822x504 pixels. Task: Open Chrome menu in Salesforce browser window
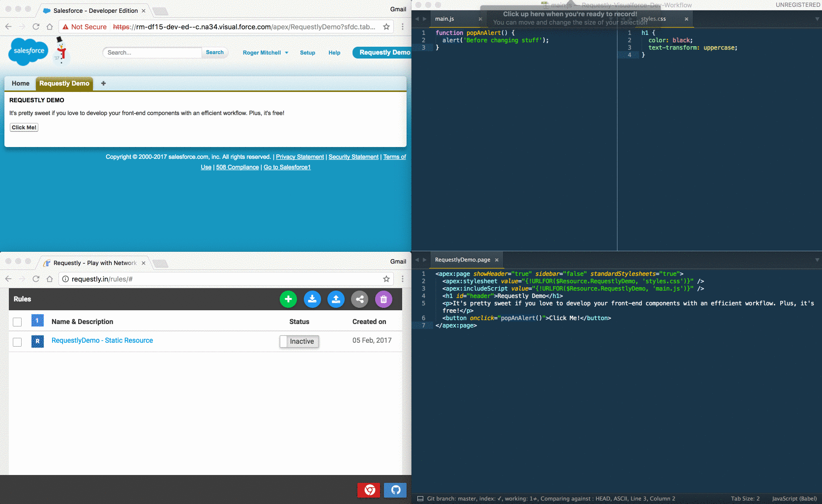[x=403, y=27]
